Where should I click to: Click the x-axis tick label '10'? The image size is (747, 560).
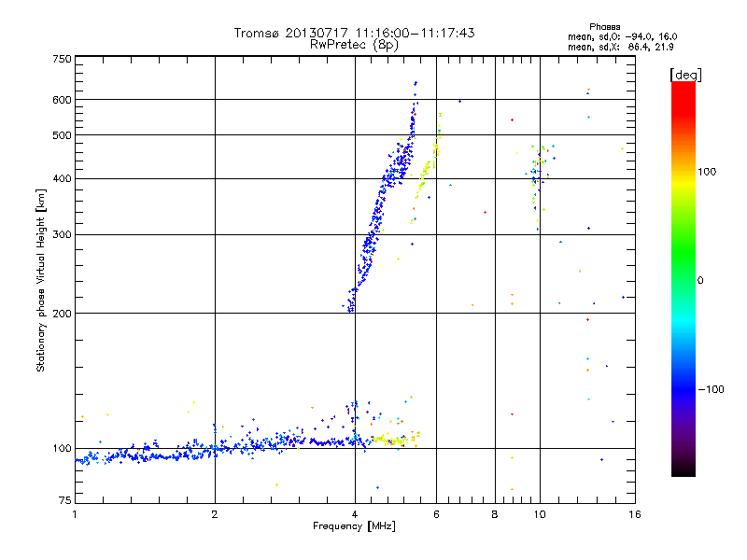pos(540,514)
